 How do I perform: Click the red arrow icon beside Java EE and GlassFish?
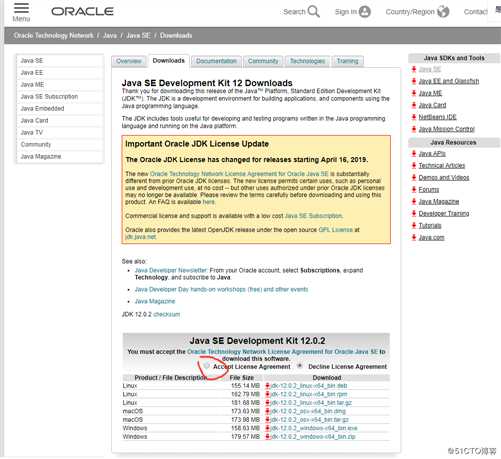[x=414, y=81]
